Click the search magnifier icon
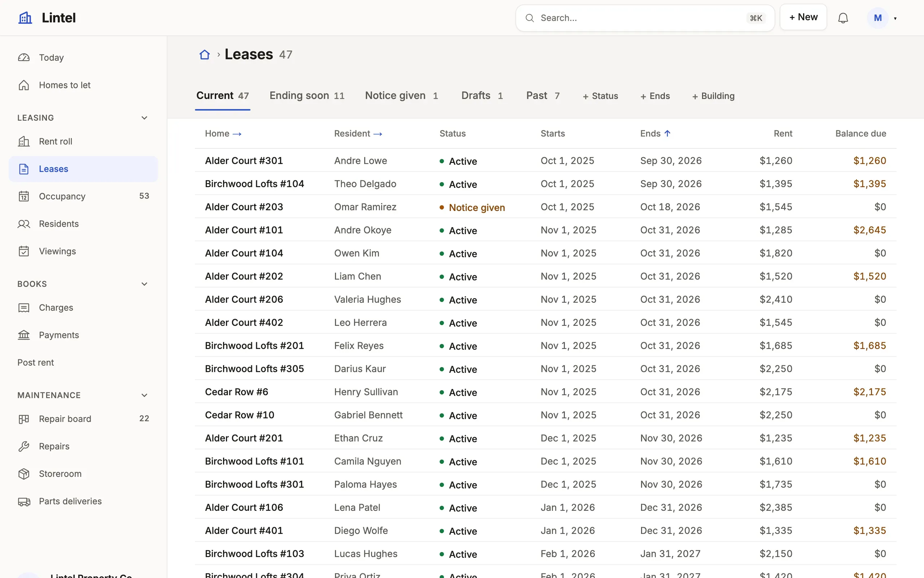The image size is (924, 578). (529, 18)
